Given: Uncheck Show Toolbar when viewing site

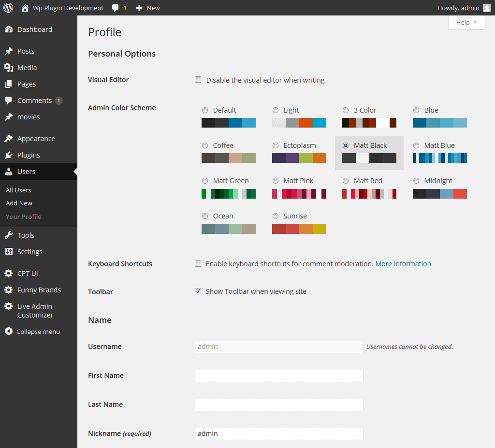Looking at the screenshot, I should (x=198, y=291).
